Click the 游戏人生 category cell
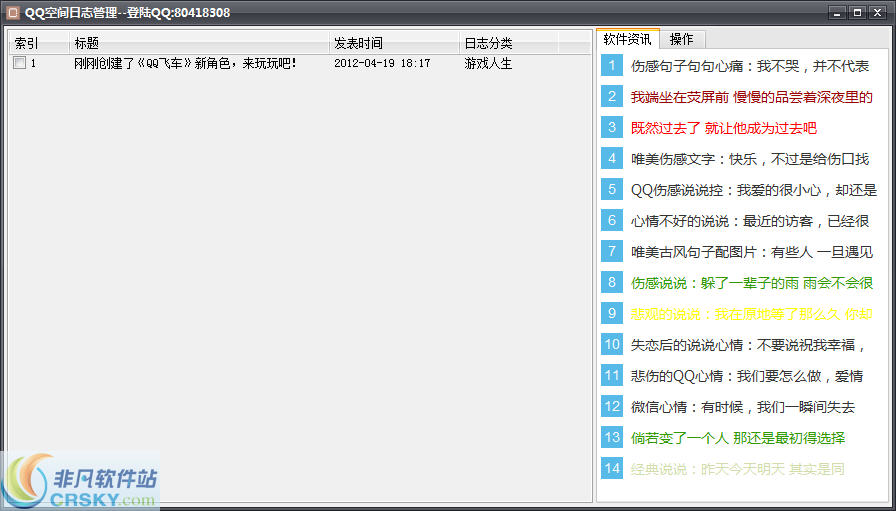Viewport: 896px width, 511px height. click(x=488, y=63)
